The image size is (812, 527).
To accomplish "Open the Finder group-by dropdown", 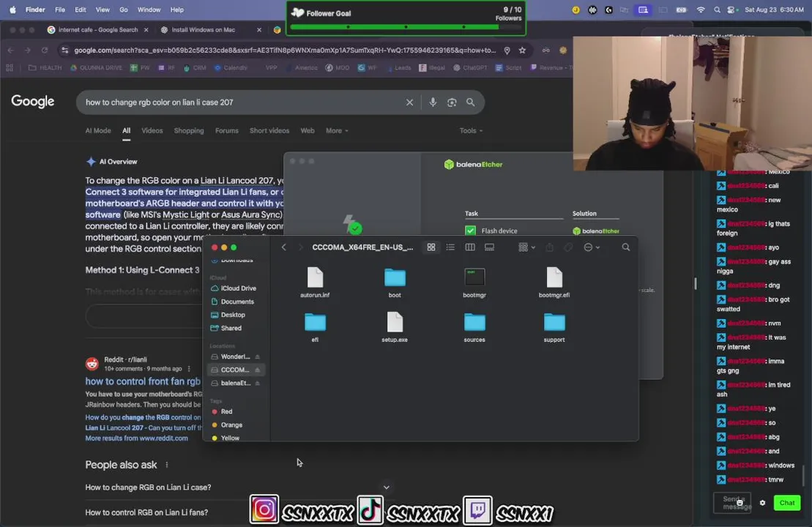I will pos(526,247).
